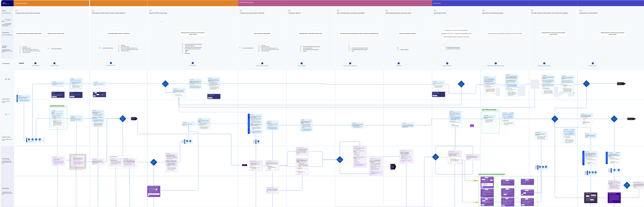Click 'Key Consideration and what is possible' heading

click(x=351, y=13)
